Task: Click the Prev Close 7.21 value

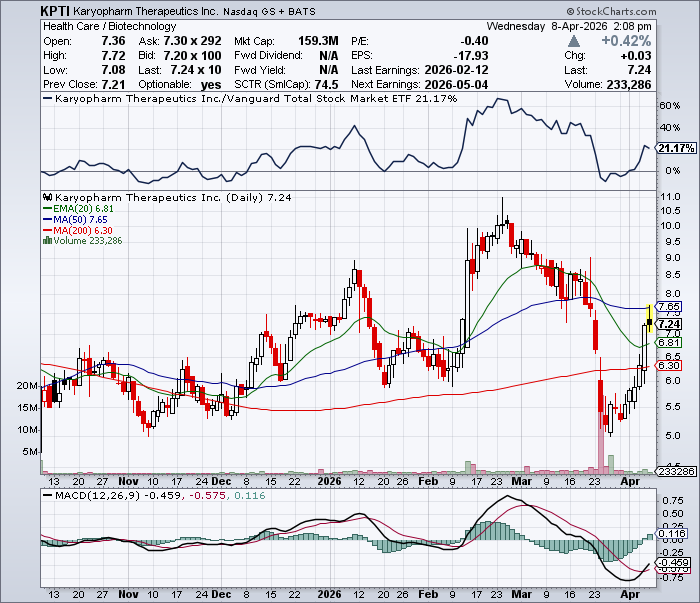Action: click(x=113, y=84)
